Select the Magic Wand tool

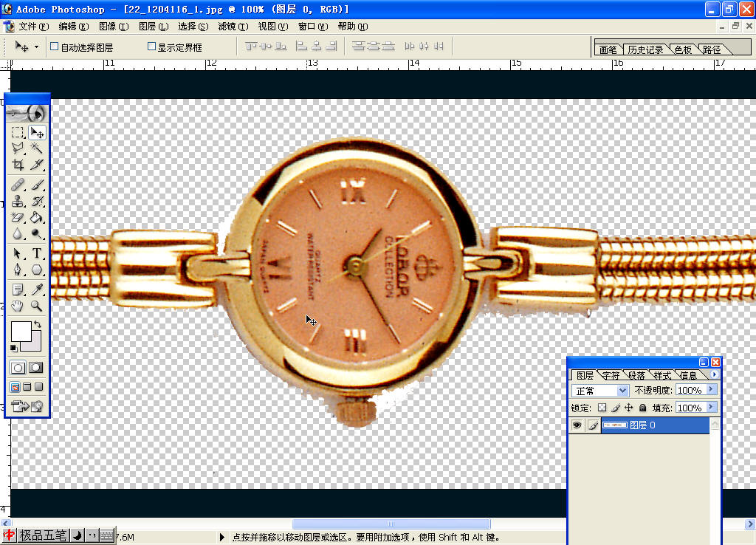(37, 148)
